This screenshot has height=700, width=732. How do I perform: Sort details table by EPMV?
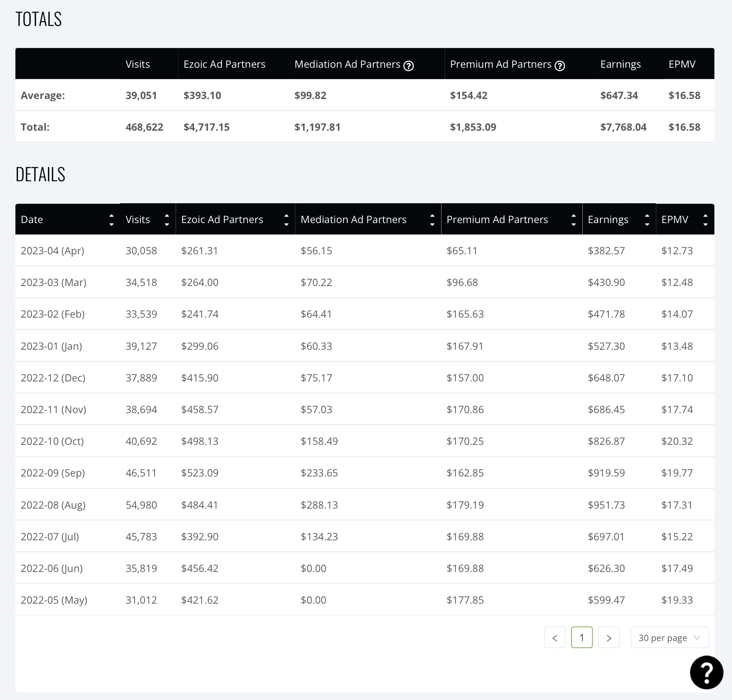point(685,219)
